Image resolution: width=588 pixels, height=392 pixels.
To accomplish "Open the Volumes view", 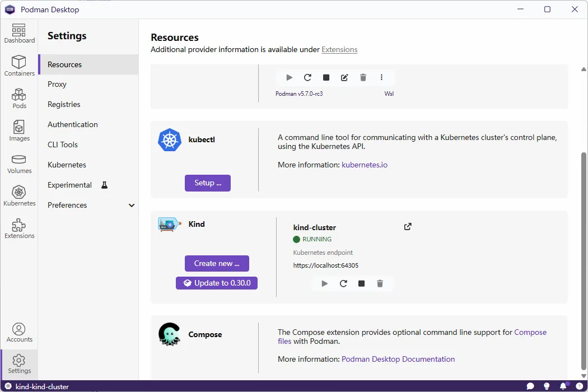I will [x=19, y=163].
